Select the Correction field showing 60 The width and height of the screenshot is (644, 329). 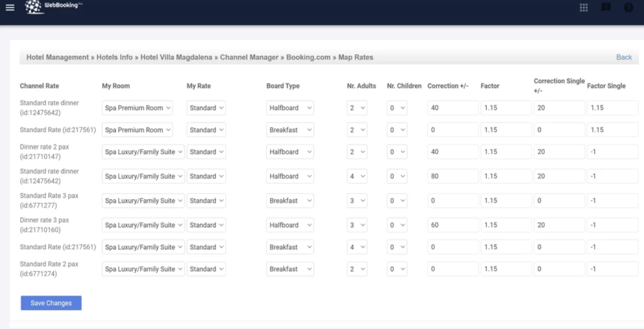(x=453, y=225)
